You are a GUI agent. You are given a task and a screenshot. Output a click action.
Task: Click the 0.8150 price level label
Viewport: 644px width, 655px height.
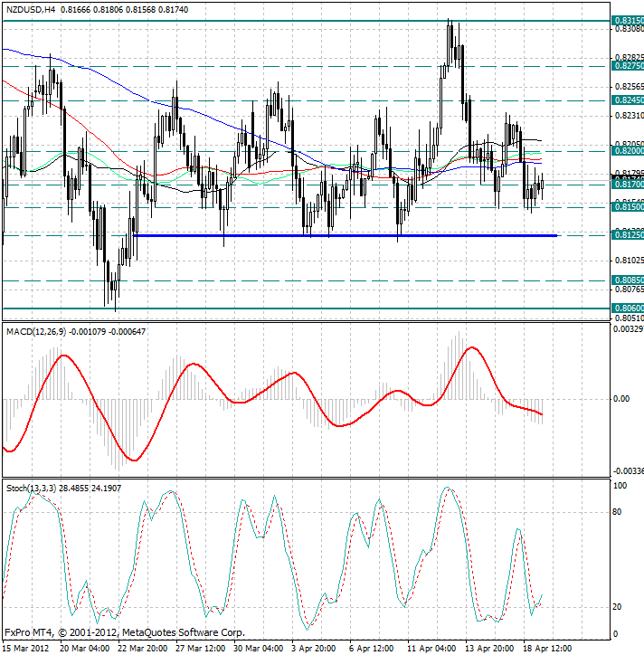click(x=628, y=207)
